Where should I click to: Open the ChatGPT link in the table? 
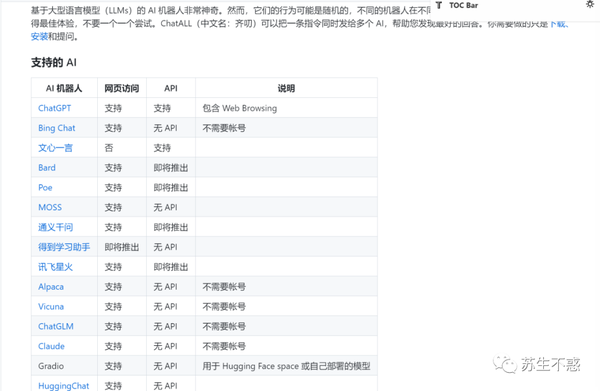55,108
